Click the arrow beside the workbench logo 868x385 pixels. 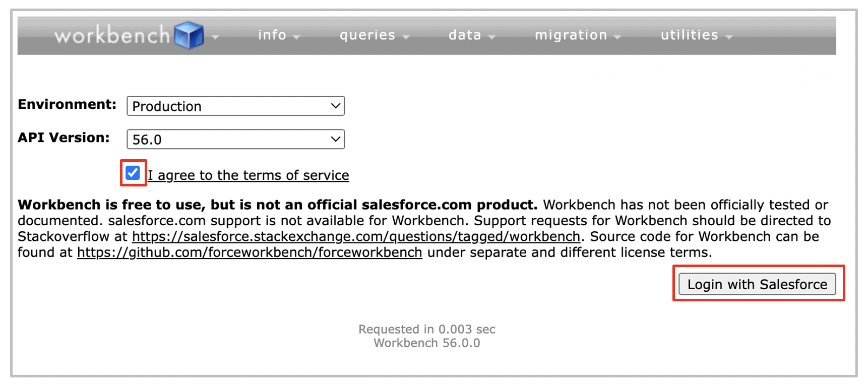point(215,37)
